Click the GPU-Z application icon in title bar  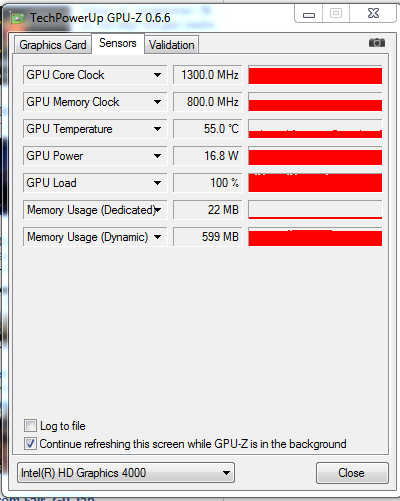(x=17, y=18)
